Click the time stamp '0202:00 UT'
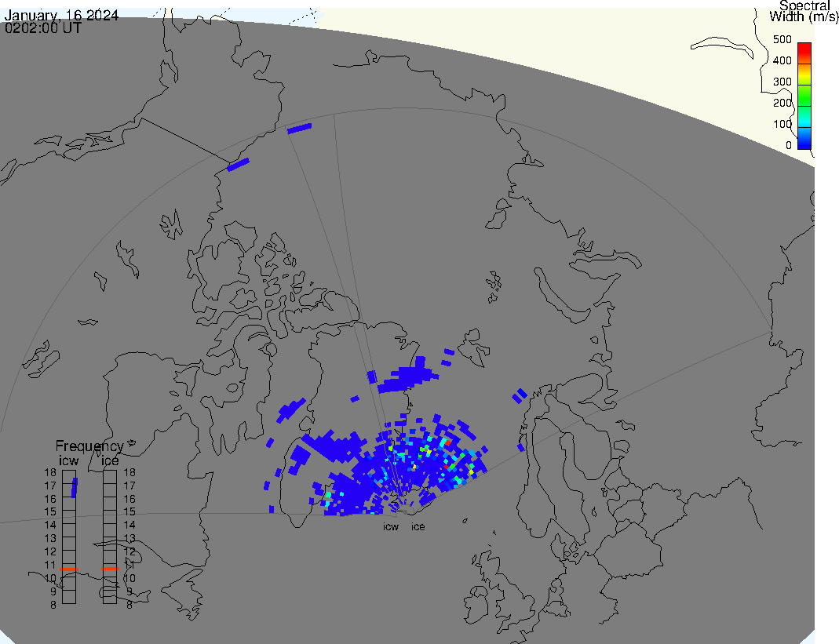839x644 pixels. click(43, 27)
